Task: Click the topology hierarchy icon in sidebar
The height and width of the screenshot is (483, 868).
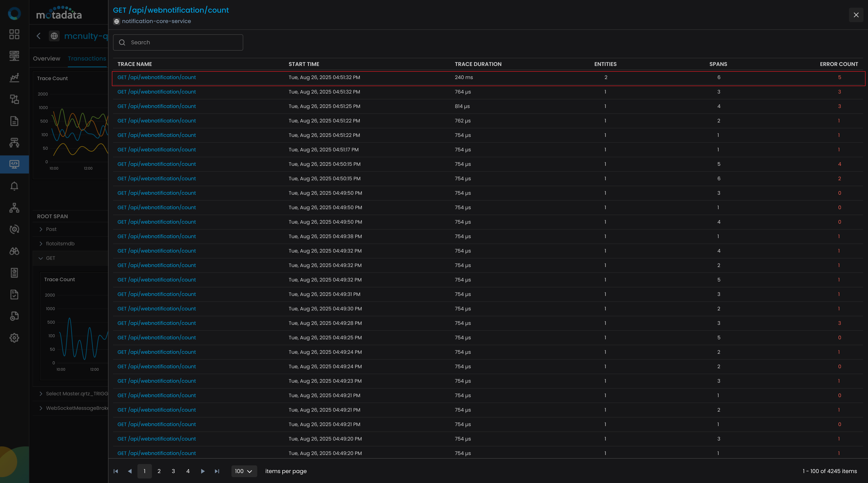Action: [14, 208]
